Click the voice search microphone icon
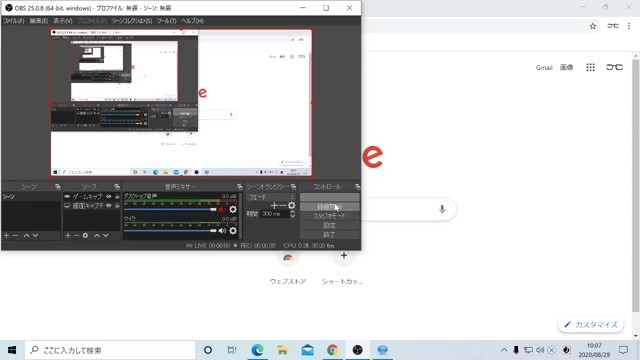Image resolution: width=640 pixels, height=360 pixels. [442, 209]
